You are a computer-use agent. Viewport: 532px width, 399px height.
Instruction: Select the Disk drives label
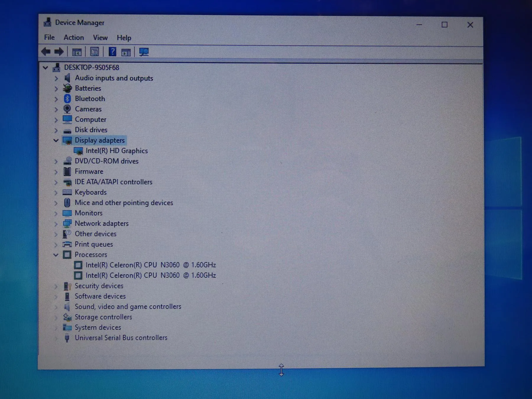point(91,130)
